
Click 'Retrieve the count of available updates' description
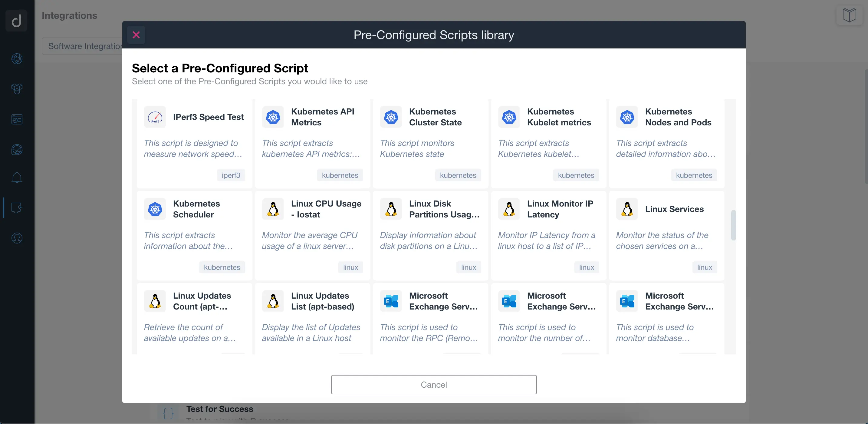[190, 333]
